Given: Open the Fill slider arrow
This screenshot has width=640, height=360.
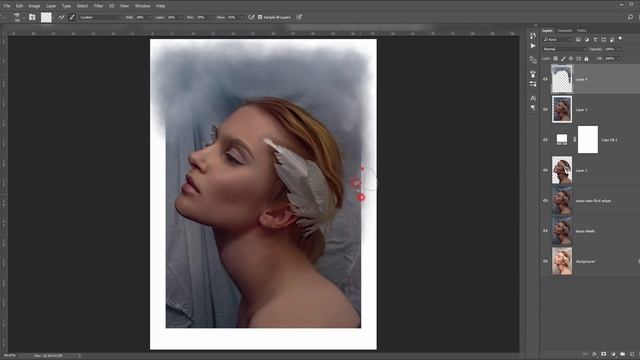Looking at the screenshot, I should click(x=619, y=59).
